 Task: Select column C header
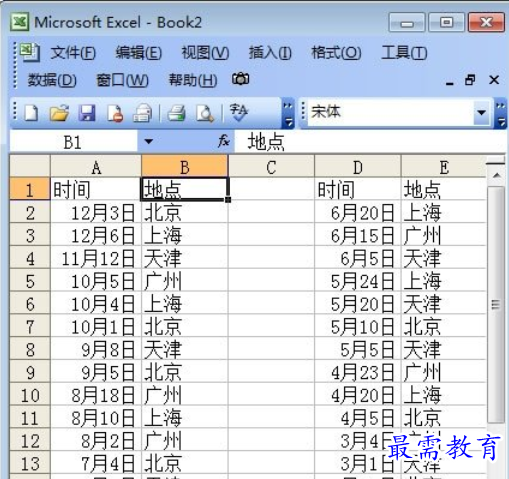click(x=271, y=167)
